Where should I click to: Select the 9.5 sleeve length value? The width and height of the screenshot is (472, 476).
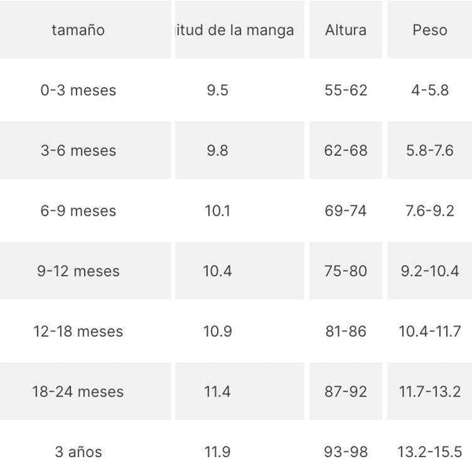click(218, 90)
